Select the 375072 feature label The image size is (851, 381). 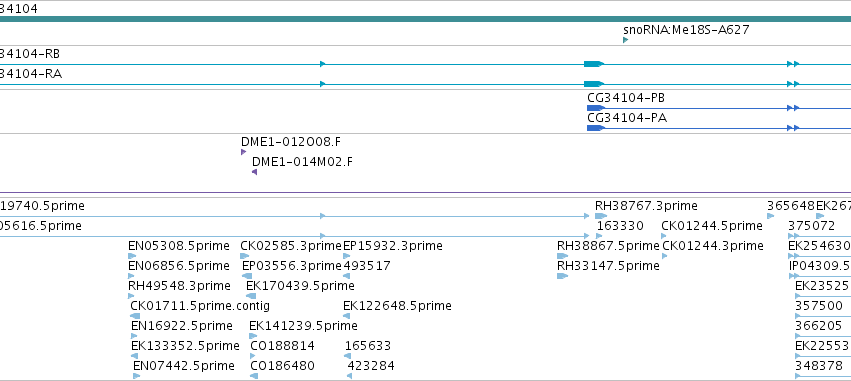coord(811,226)
